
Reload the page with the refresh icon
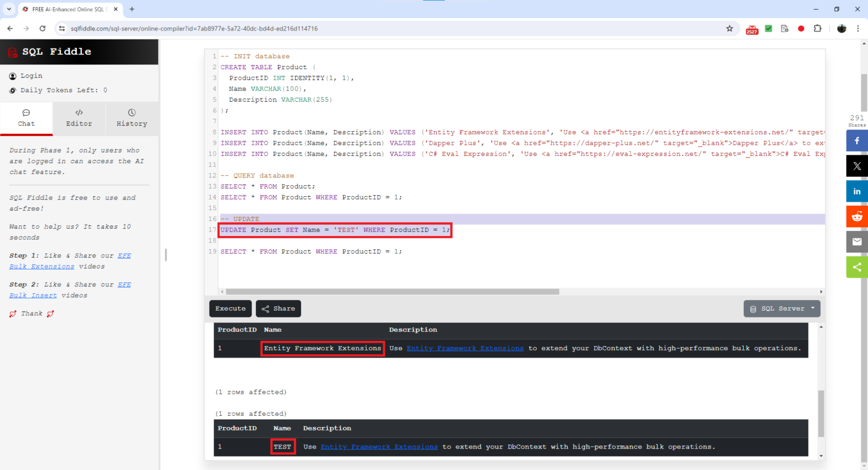click(42, 28)
